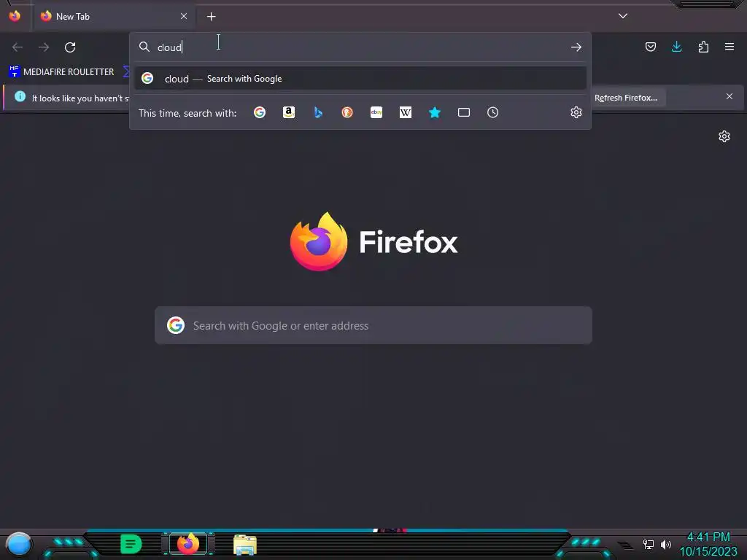Image resolution: width=747 pixels, height=560 pixels.
Task: Click the Refresh Firefox... button
Action: click(x=625, y=98)
